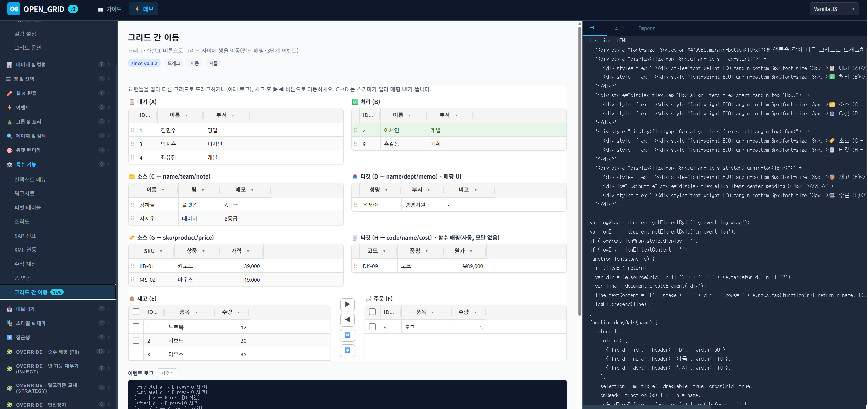Open 품목 column menu in 주문 (F) grid

click(x=433, y=312)
